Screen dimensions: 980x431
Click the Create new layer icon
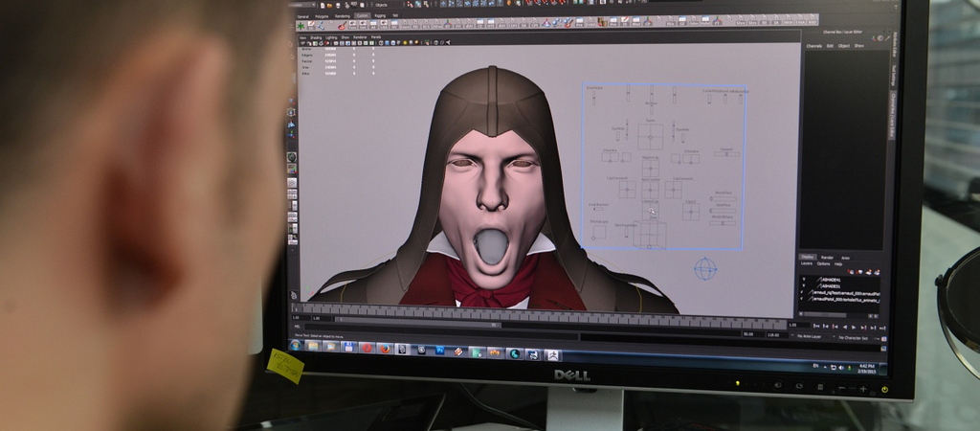point(869,272)
